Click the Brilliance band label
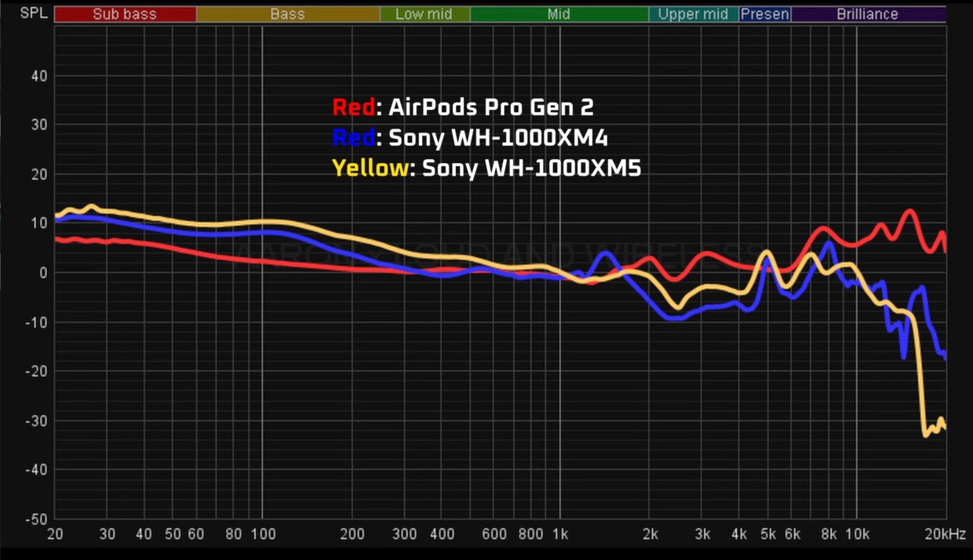 (x=868, y=14)
